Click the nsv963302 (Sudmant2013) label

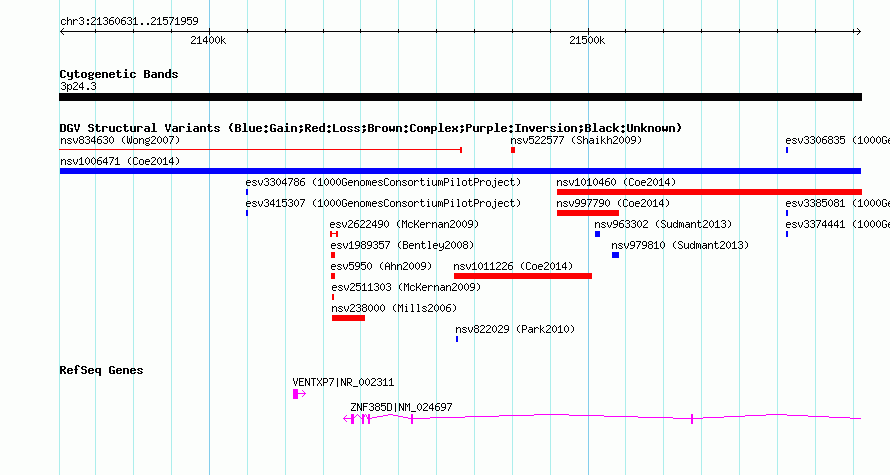coord(663,224)
